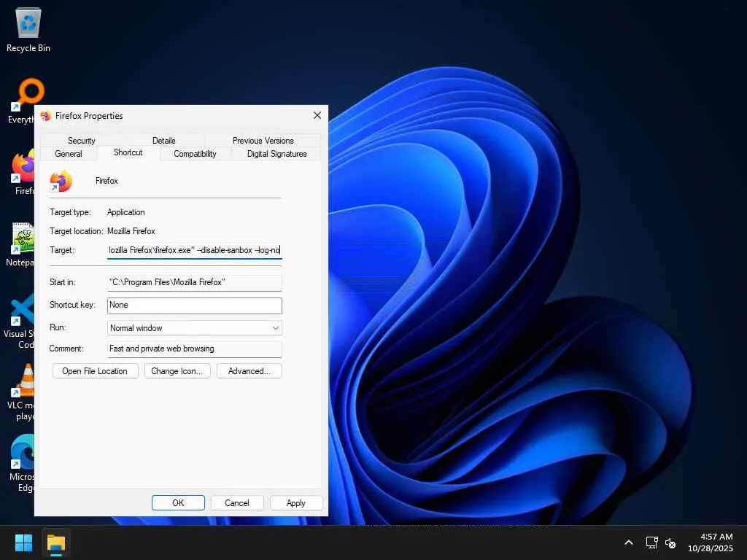Screen dimensions: 747x560
Task: Click the Comment text field
Action: pos(194,349)
